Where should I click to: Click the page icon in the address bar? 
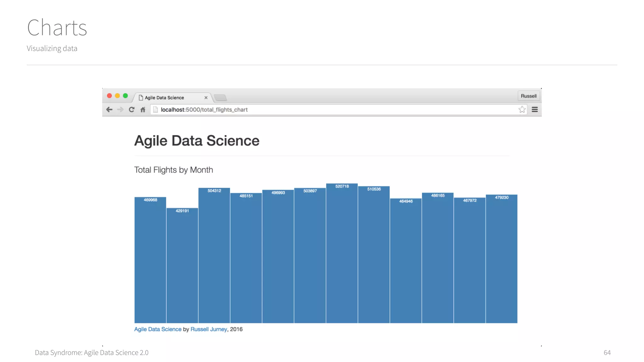click(155, 110)
